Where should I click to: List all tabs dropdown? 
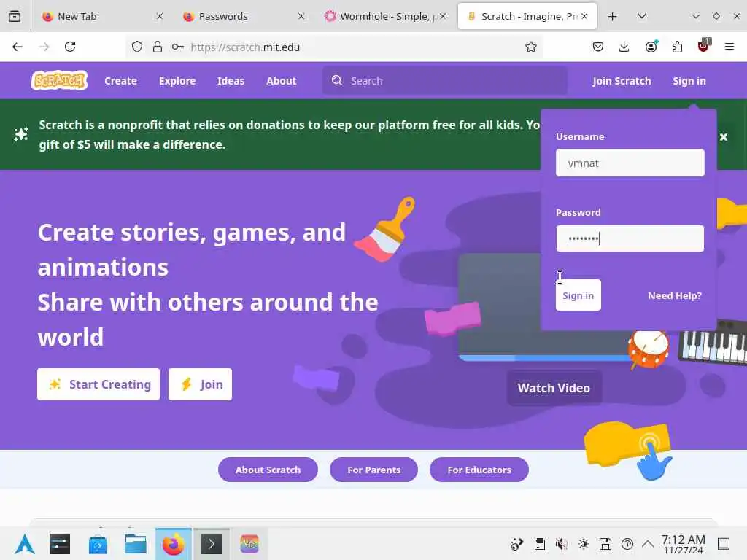click(x=642, y=16)
